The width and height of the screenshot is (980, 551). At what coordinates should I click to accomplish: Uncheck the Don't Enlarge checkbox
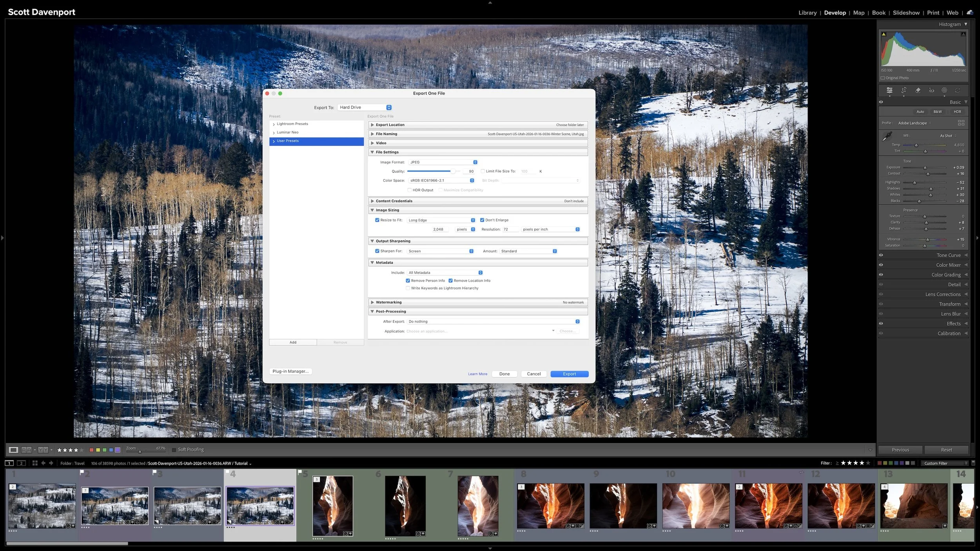pos(482,220)
